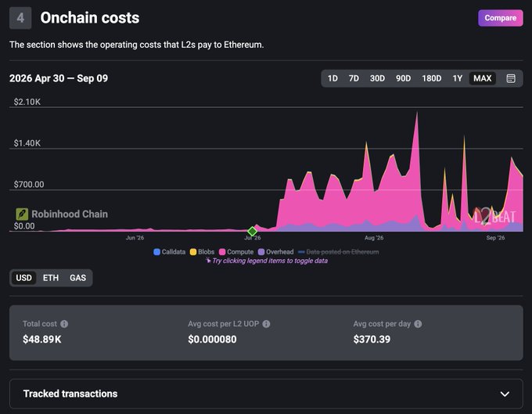Click the Sep '26 axis label
The height and width of the screenshot is (414, 532).
(x=495, y=238)
